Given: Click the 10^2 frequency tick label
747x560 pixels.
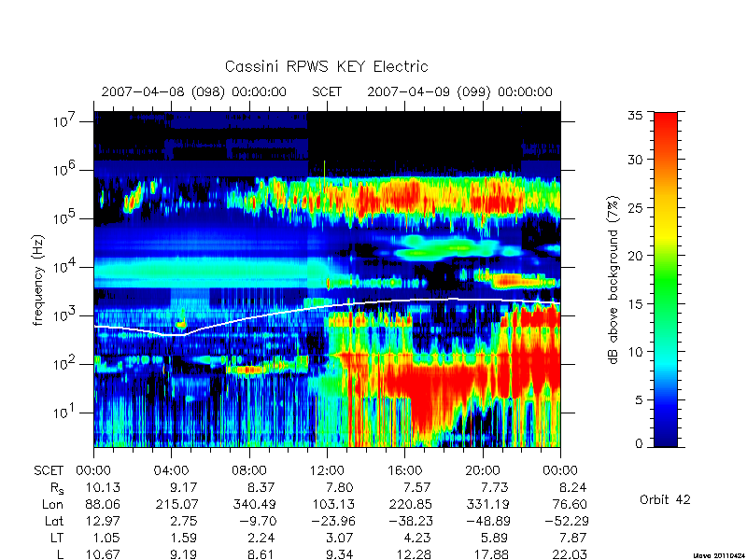Looking at the screenshot, I should click(64, 364).
